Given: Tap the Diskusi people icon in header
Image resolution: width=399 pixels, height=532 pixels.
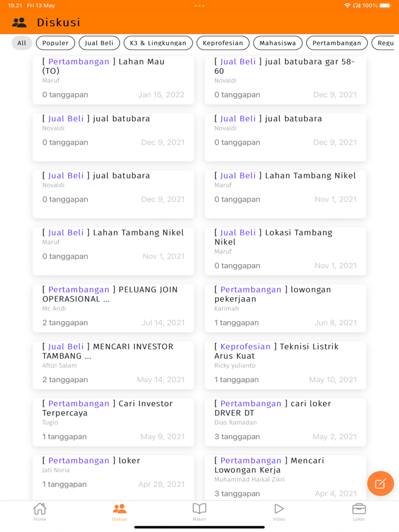Looking at the screenshot, I should click(x=19, y=23).
